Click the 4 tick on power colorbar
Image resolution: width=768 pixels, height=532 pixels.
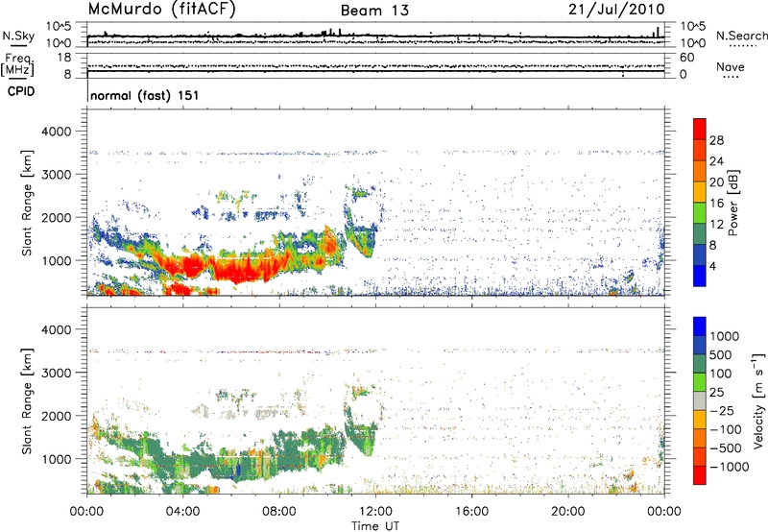(x=712, y=266)
